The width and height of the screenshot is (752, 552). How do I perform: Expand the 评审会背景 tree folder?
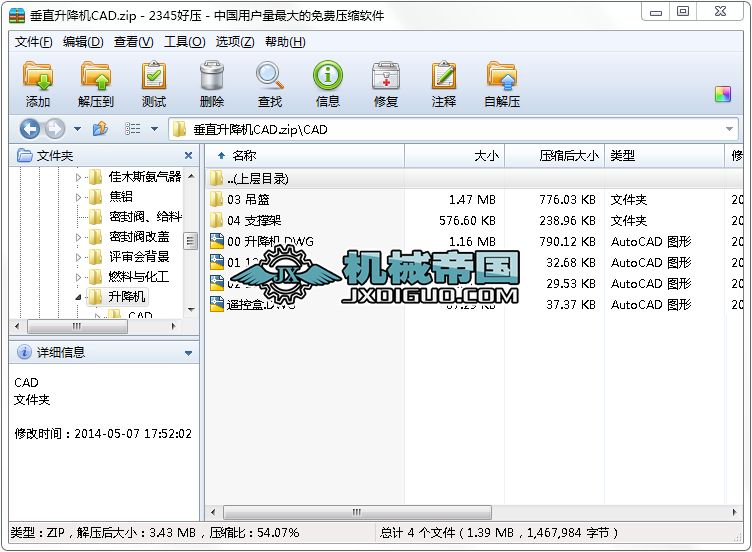point(78,257)
